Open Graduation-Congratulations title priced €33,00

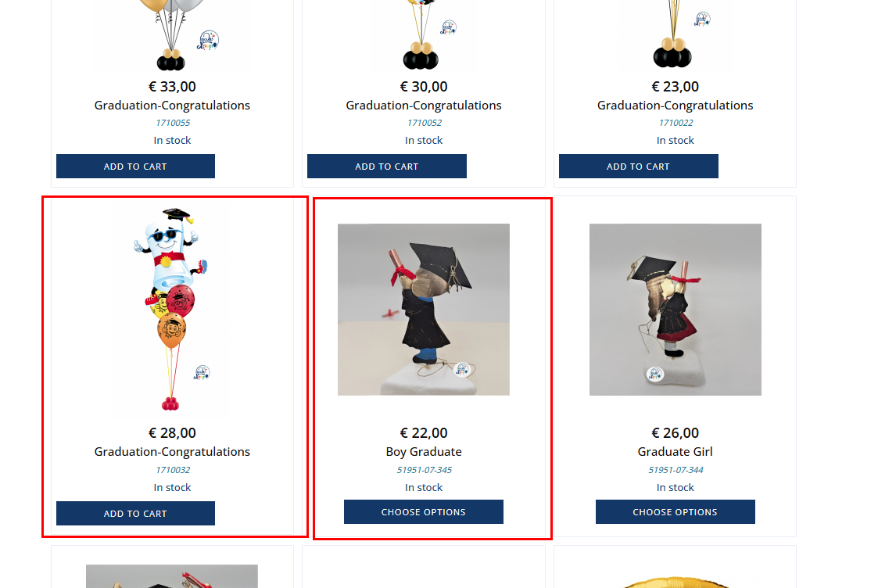172,106
